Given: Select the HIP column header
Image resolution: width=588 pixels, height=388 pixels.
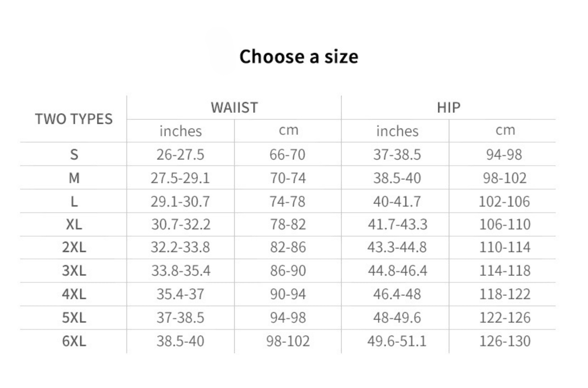Looking at the screenshot, I should [x=448, y=107].
